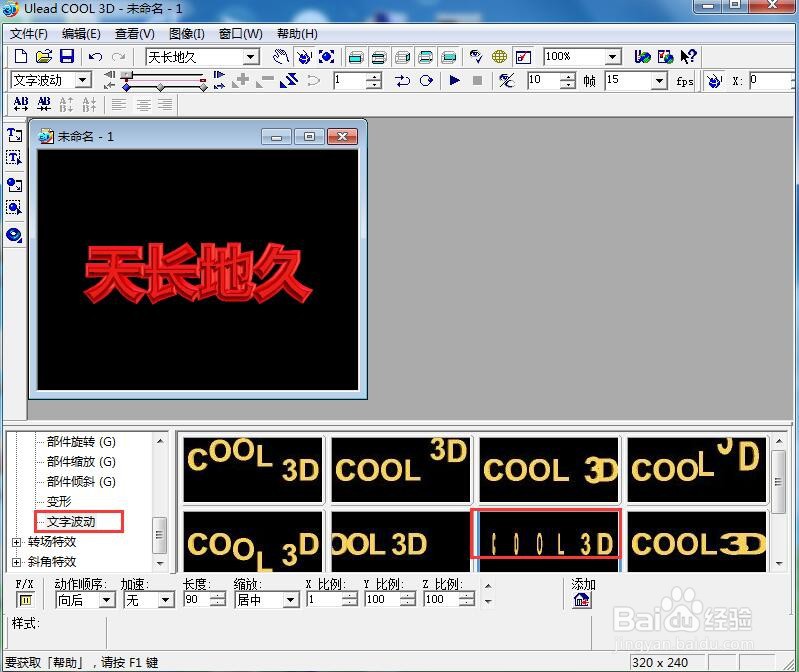This screenshot has height=672, width=799.
Task: Click the Reverse keyframes icon
Action: pos(289,80)
